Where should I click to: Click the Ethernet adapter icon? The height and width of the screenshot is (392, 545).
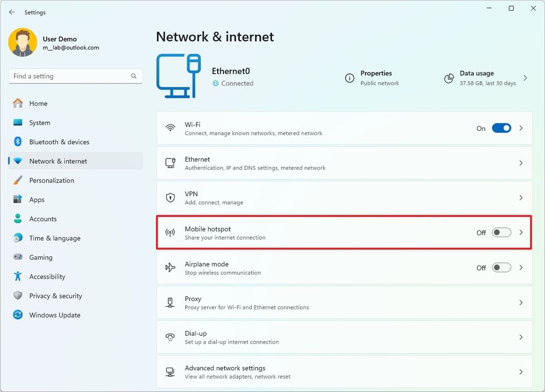coord(170,163)
